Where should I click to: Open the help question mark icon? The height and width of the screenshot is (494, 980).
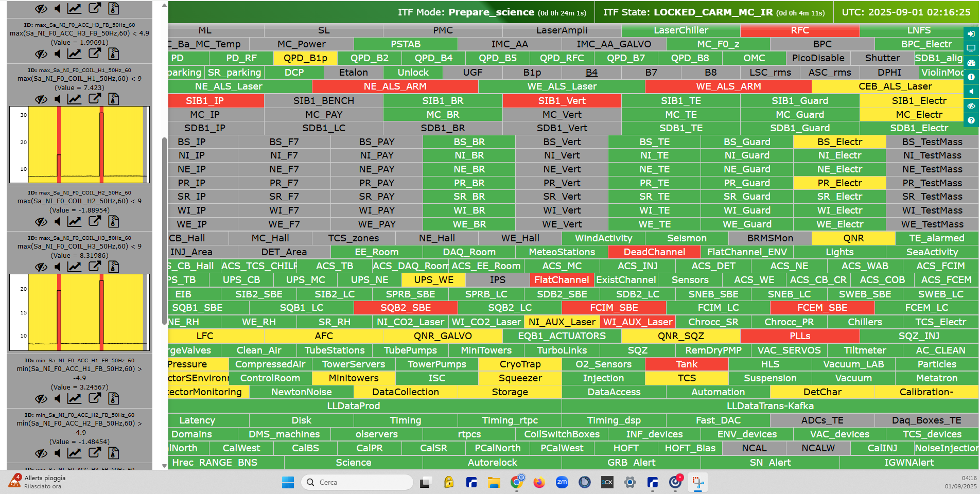click(x=971, y=120)
